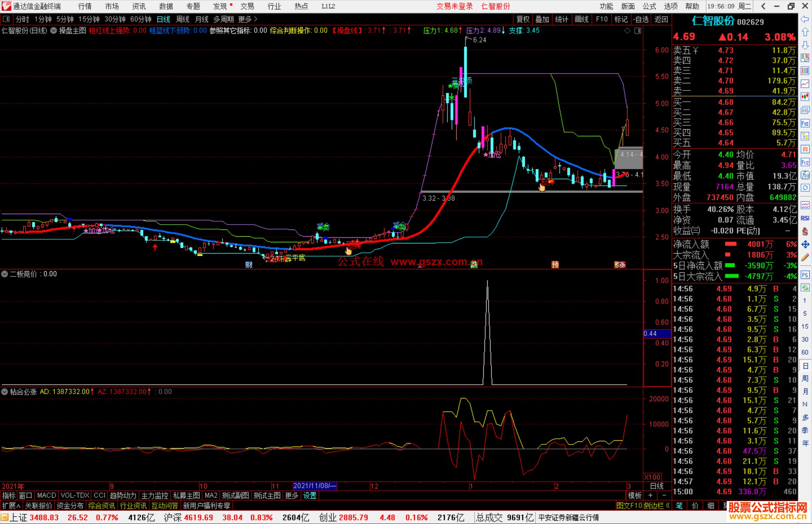
Task: Select the 笔 tab in quote panel
Action: [x=679, y=506]
